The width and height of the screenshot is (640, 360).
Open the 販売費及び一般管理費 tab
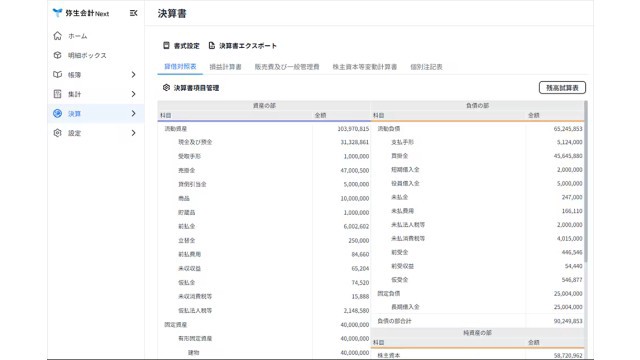pyautogui.click(x=287, y=67)
